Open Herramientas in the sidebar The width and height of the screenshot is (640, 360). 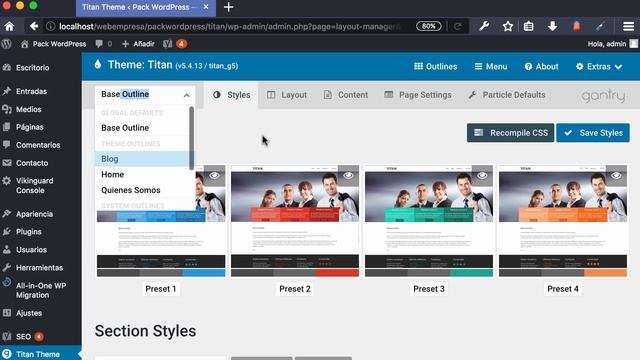point(41,268)
